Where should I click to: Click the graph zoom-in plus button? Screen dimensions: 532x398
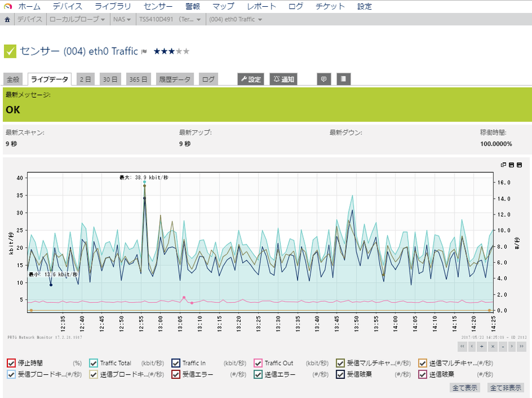482,346
